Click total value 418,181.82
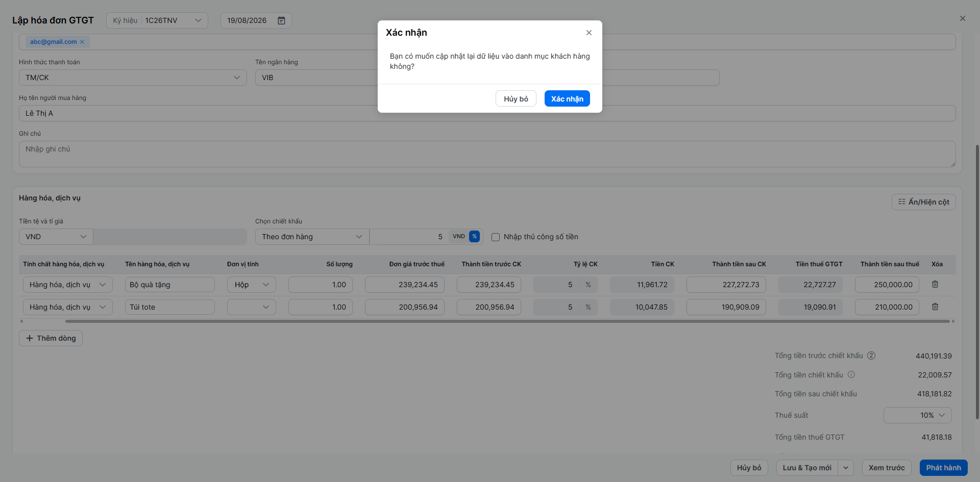The image size is (980, 482). [934, 394]
